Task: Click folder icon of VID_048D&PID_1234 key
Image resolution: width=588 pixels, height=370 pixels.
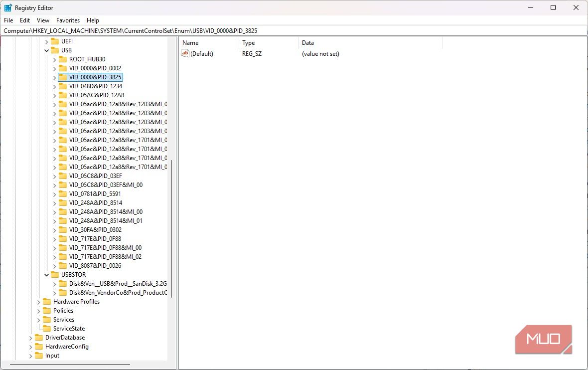Action: (63, 86)
